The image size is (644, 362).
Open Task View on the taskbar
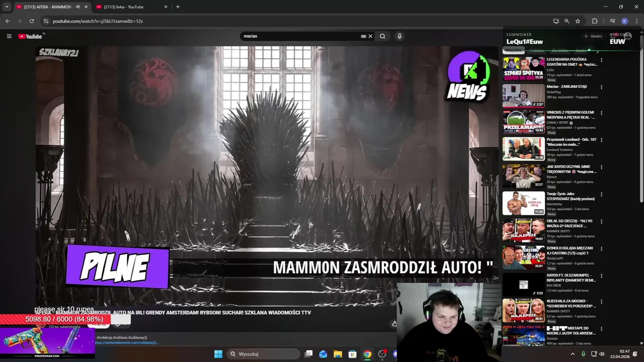[309, 354]
